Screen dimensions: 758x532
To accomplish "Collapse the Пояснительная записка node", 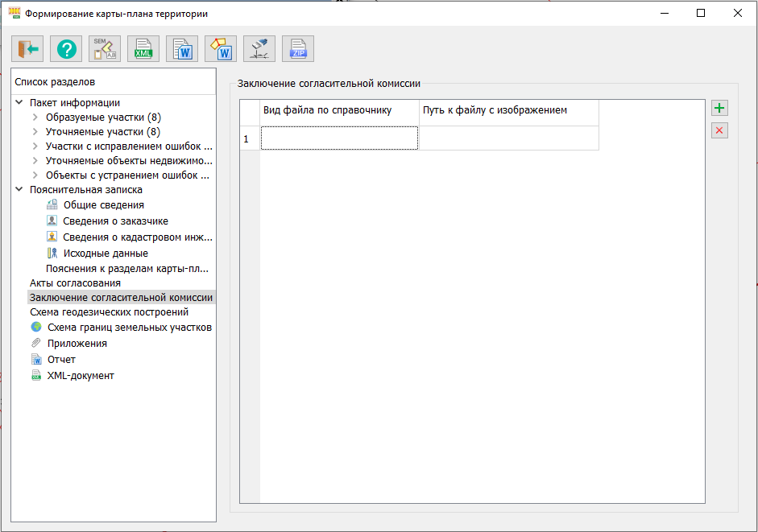I will click(x=19, y=190).
